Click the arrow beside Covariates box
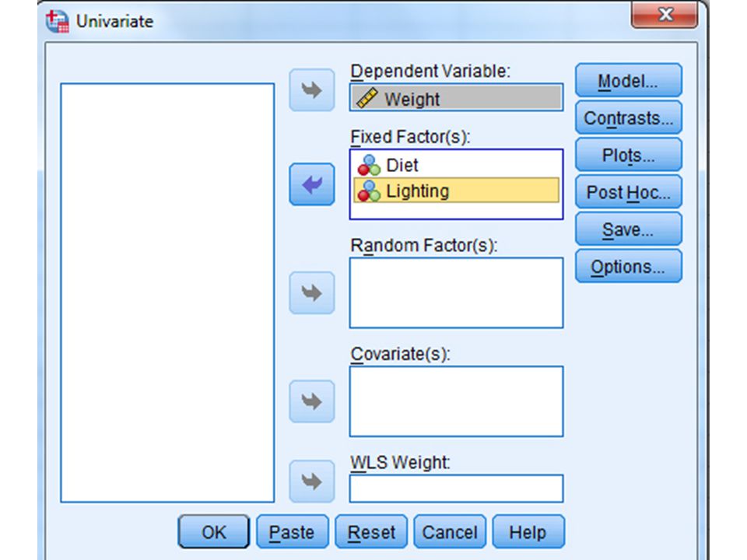747x560 pixels. (311, 401)
